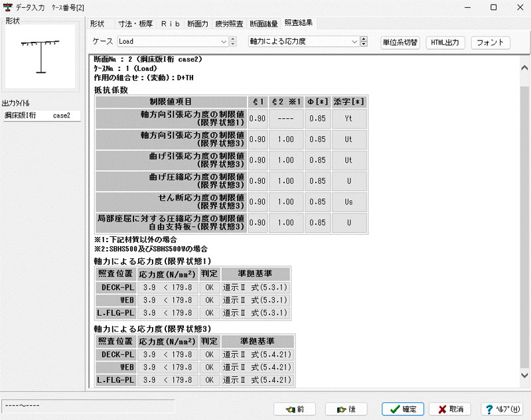Click the せん断応力度の制限値 row label

click(x=171, y=202)
